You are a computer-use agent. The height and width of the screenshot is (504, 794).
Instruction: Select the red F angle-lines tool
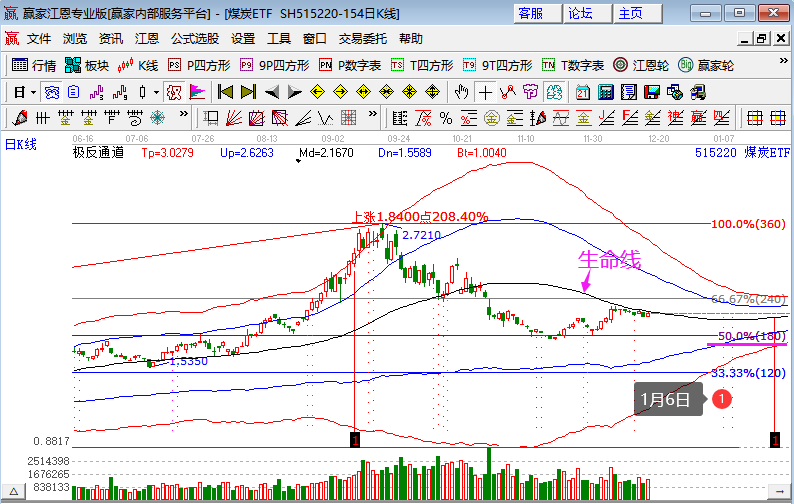[630, 118]
